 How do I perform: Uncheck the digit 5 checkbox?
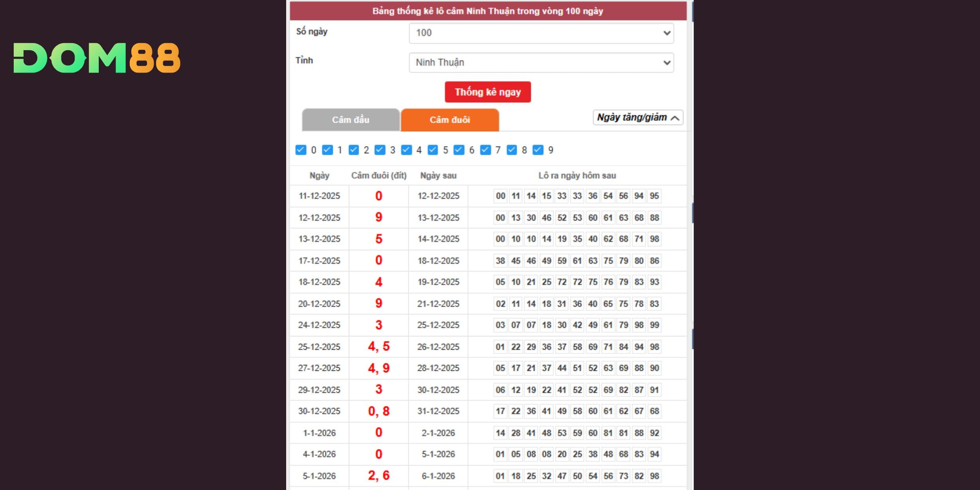tap(433, 149)
